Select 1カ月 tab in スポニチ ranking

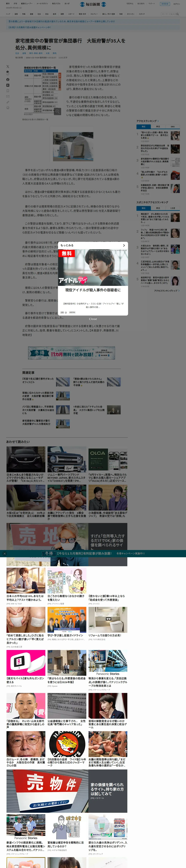pos(173,208)
